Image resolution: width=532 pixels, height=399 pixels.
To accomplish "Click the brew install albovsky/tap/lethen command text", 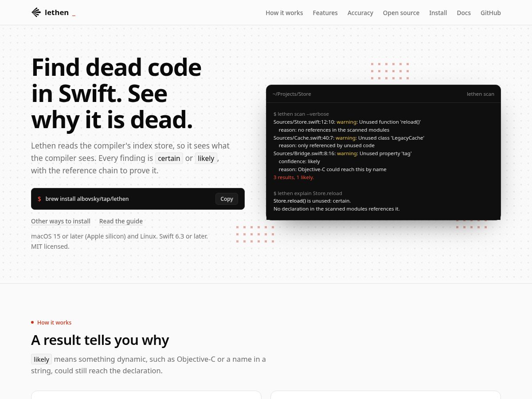I will (87, 199).
